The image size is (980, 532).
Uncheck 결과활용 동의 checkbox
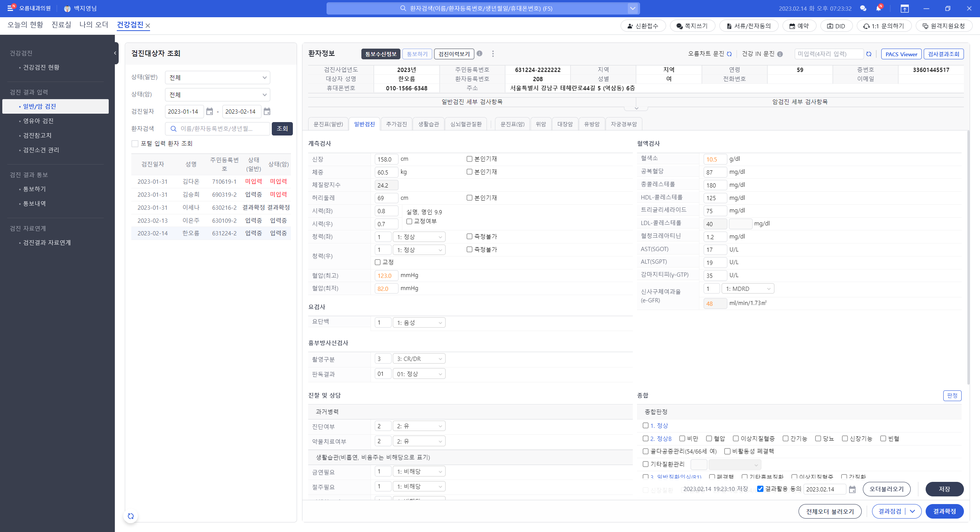tap(760, 489)
